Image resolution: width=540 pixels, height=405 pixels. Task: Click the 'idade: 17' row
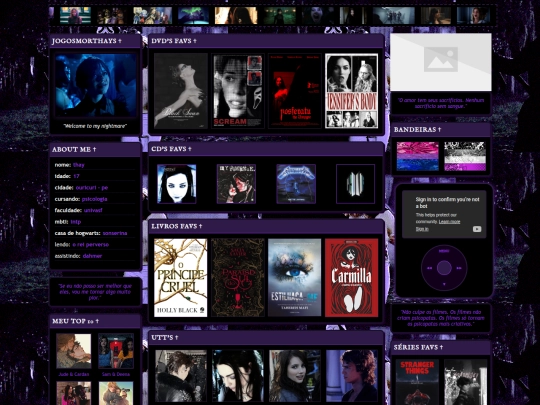click(x=94, y=176)
